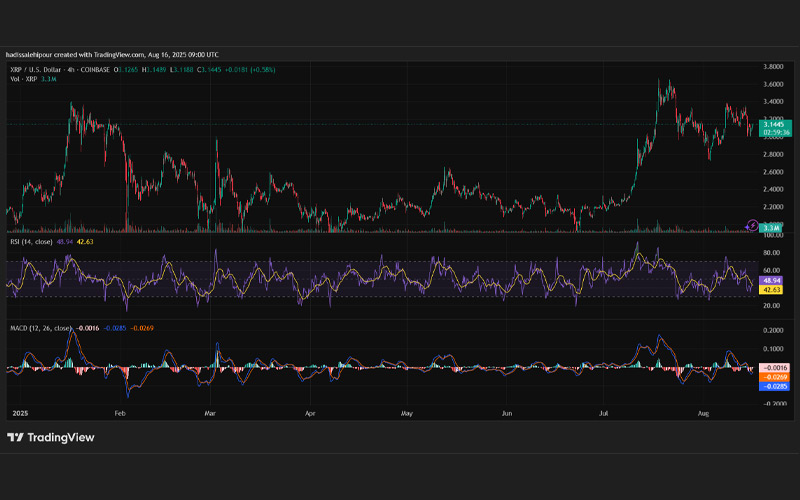Click the XRP / U.S. Dollar symbol title
The image size is (800, 500).
coord(35,69)
